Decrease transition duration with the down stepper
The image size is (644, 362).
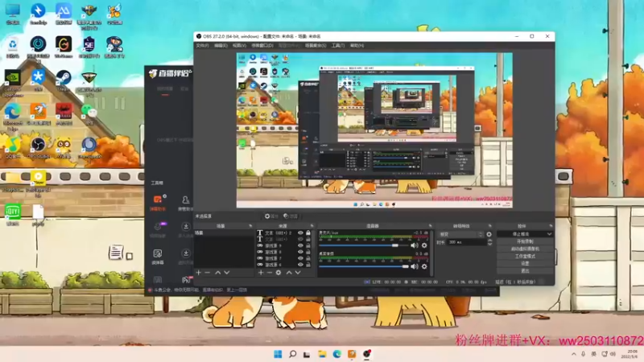489,245
